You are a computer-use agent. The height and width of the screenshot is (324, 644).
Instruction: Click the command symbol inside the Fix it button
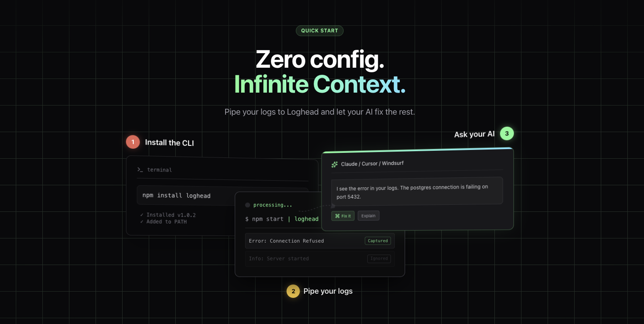pyautogui.click(x=337, y=216)
